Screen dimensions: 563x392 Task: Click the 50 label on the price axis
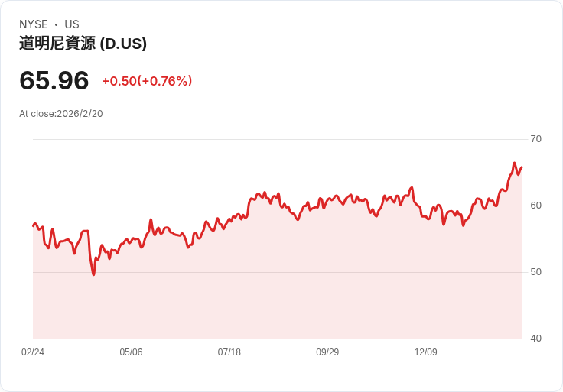click(x=535, y=272)
